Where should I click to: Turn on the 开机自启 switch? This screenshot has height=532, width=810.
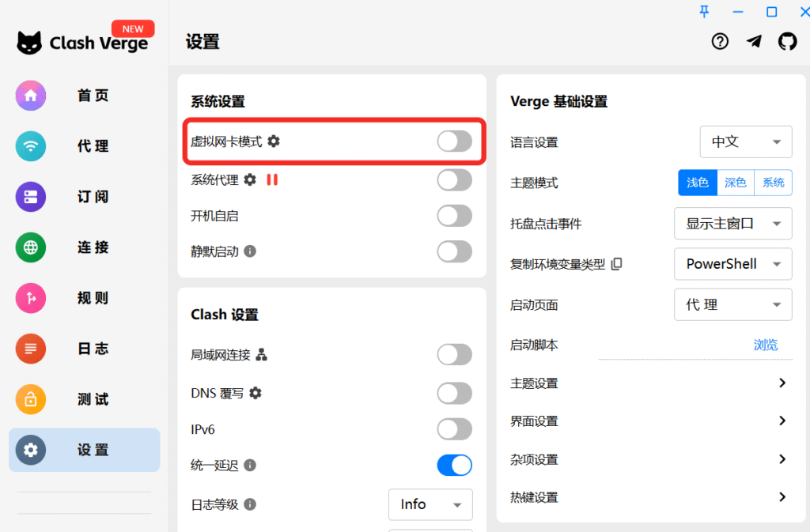click(x=454, y=216)
